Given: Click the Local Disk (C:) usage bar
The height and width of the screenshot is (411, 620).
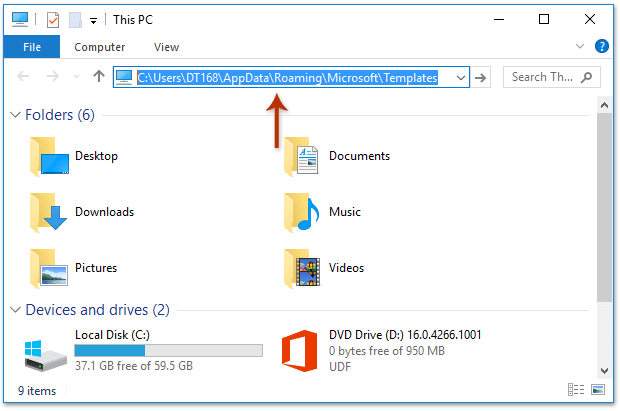Looking at the screenshot, I should [168, 350].
